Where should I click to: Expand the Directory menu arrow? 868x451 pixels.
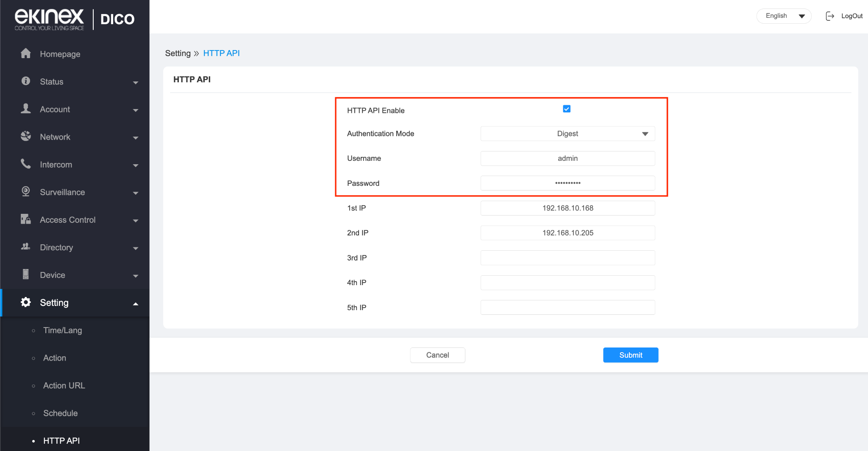tap(136, 248)
